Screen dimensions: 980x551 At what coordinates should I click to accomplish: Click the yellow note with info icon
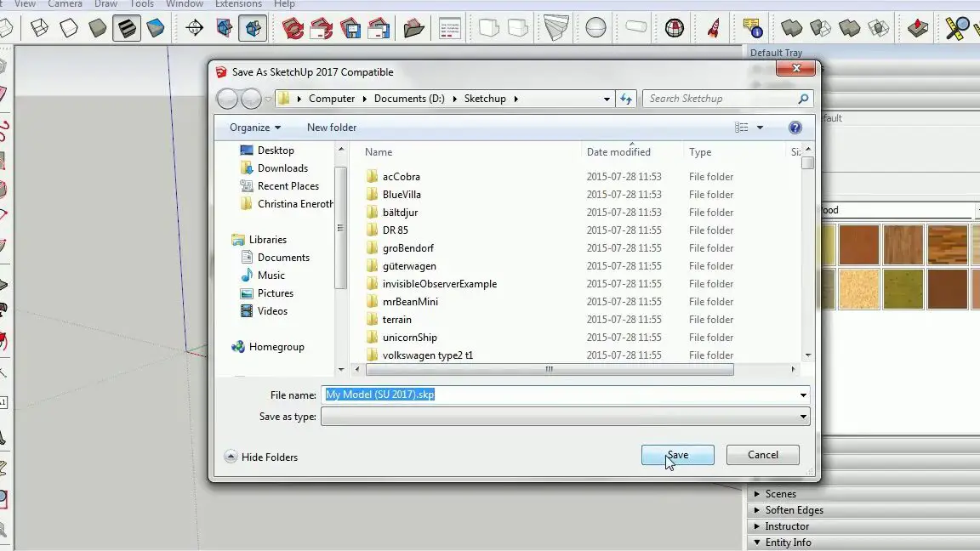753,28
